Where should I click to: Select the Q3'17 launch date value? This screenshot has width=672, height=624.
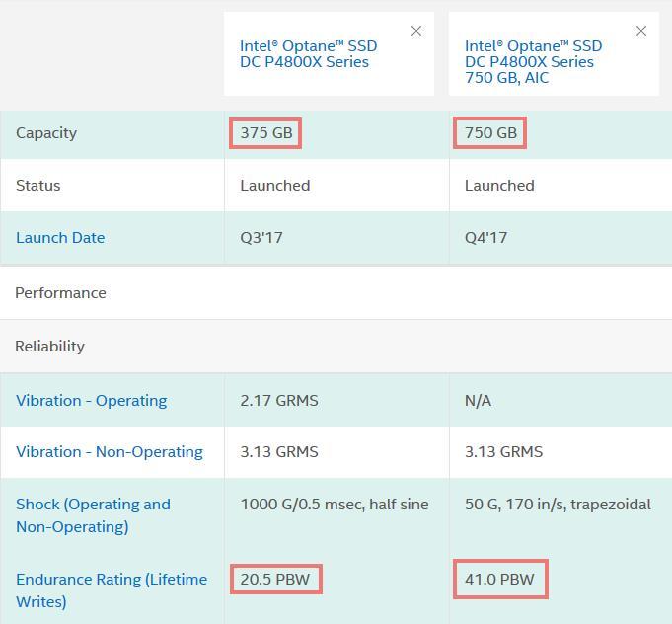tap(261, 238)
